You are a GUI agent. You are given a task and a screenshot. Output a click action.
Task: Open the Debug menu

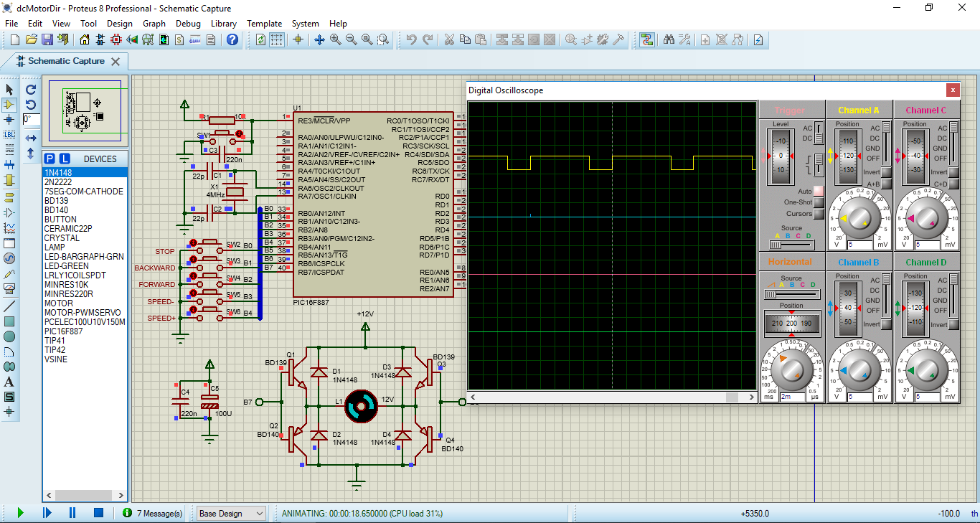pos(188,23)
